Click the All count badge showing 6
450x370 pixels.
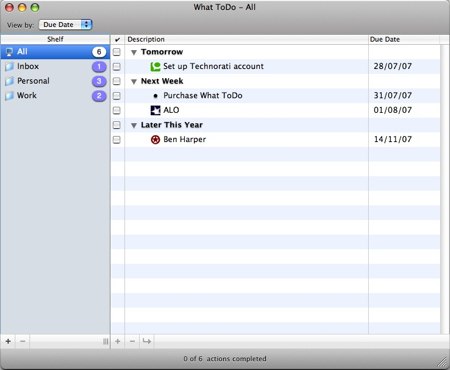[99, 52]
